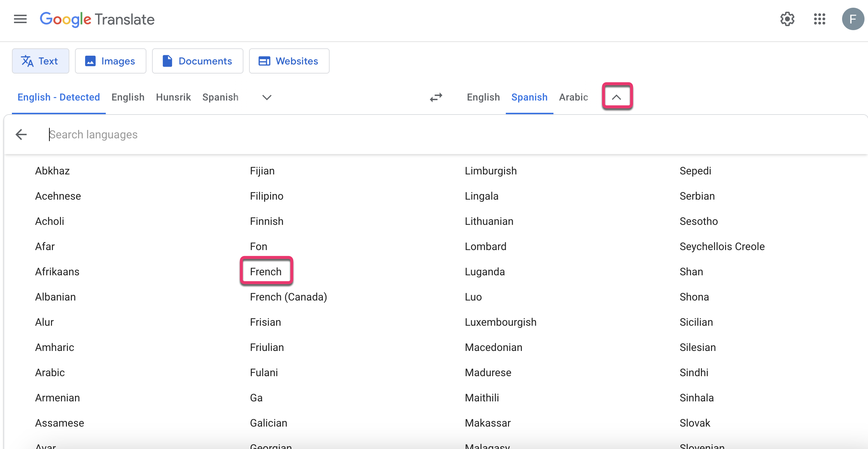Choose Sicilian from the list
868x449 pixels.
[696, 322]
